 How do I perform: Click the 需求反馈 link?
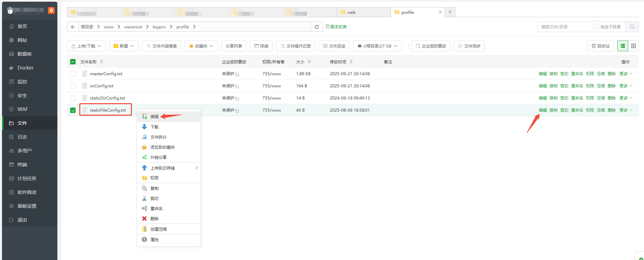point(336,27)
